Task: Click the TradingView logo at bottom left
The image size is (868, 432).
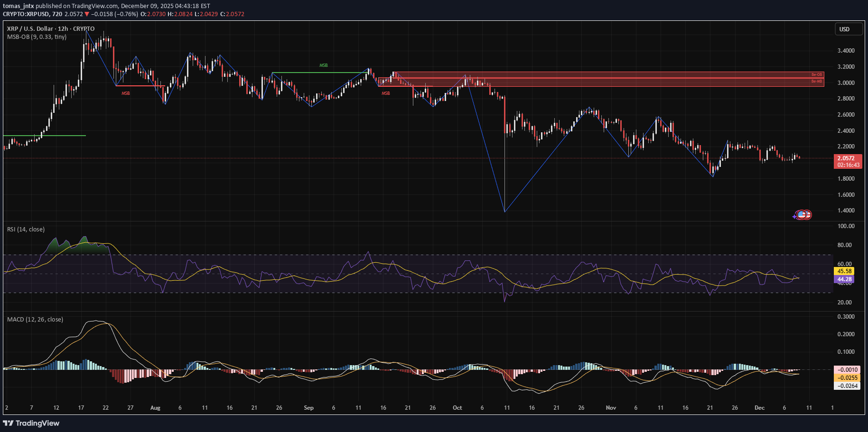Action: [31, 423]
